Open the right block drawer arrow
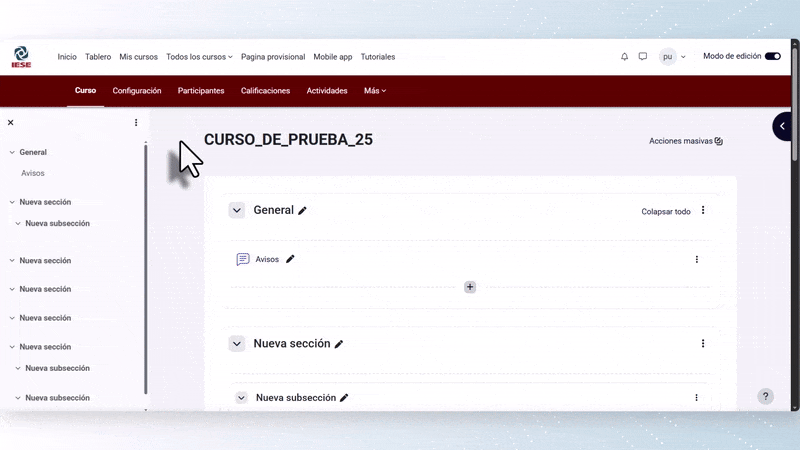This screenshot has width=800, height=450. (782, 126)
